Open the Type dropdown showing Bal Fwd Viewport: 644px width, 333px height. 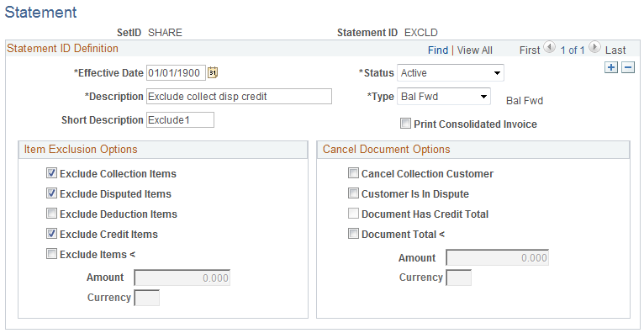tap(444, 97)
